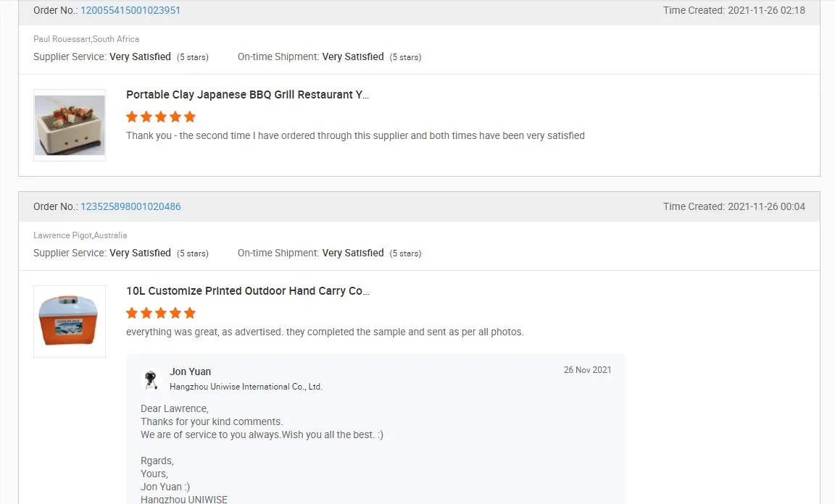The width and height of the screenshot is (835, 504).
Task: Click reviewer Paul Rouessart, South Africa
Action: (x=86, y=39)
